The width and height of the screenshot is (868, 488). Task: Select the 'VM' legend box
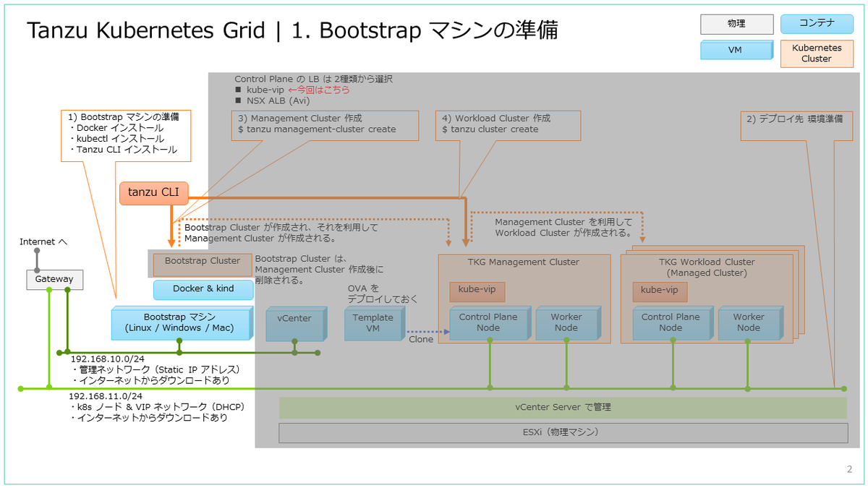pos(736,51)
